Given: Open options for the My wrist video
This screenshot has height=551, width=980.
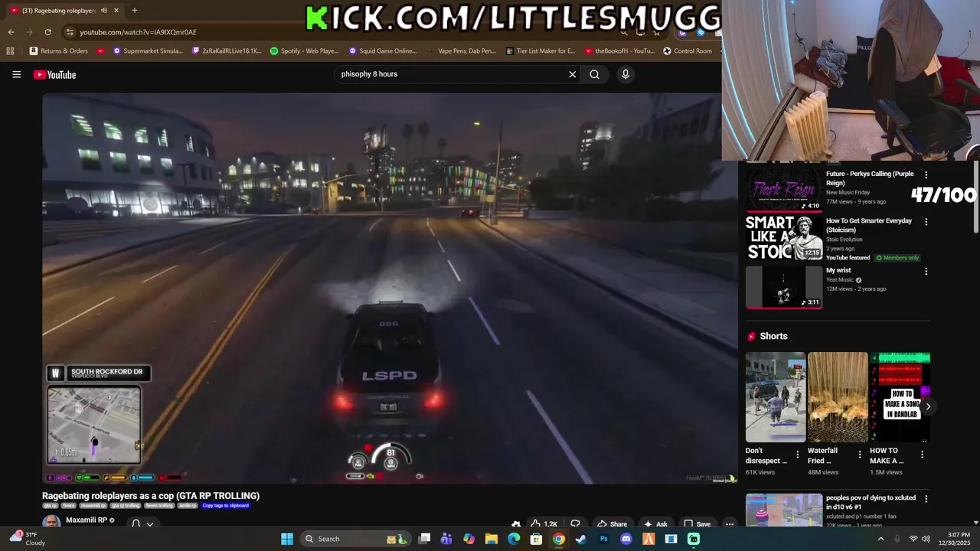Looking at the screenshot, I should coord(926,271).
